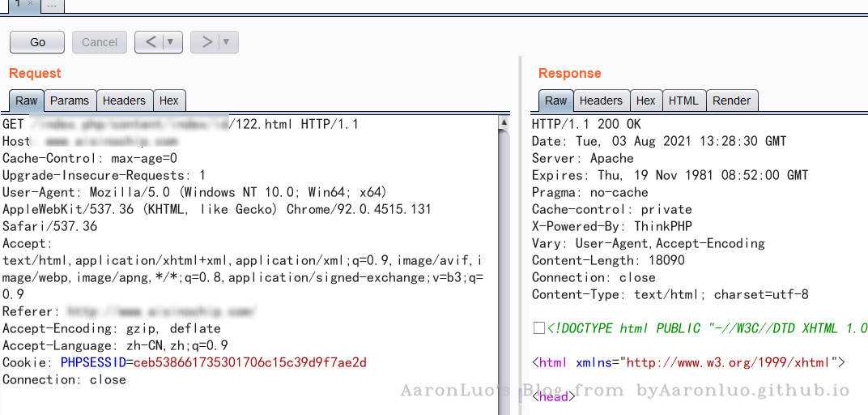The image size is (868, 415).
Task: Select the Raw tab in Request
Action: [27, 101]
